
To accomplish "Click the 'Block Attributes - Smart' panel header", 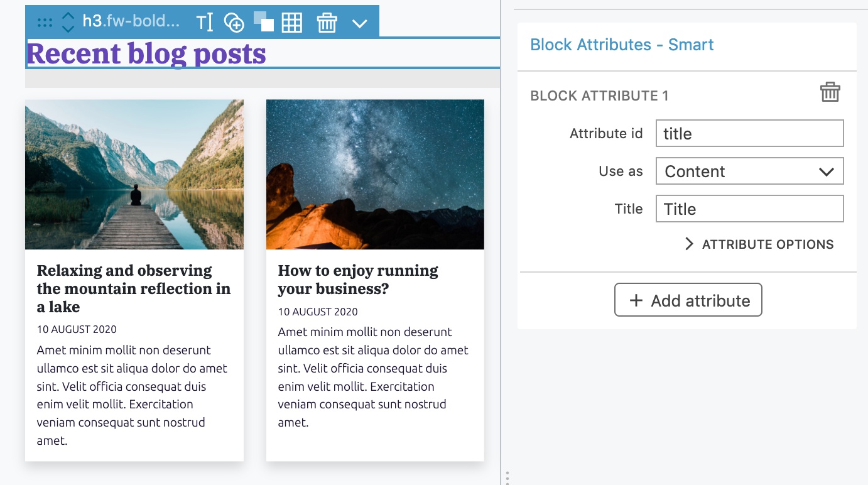I will (x=622, y=45).
